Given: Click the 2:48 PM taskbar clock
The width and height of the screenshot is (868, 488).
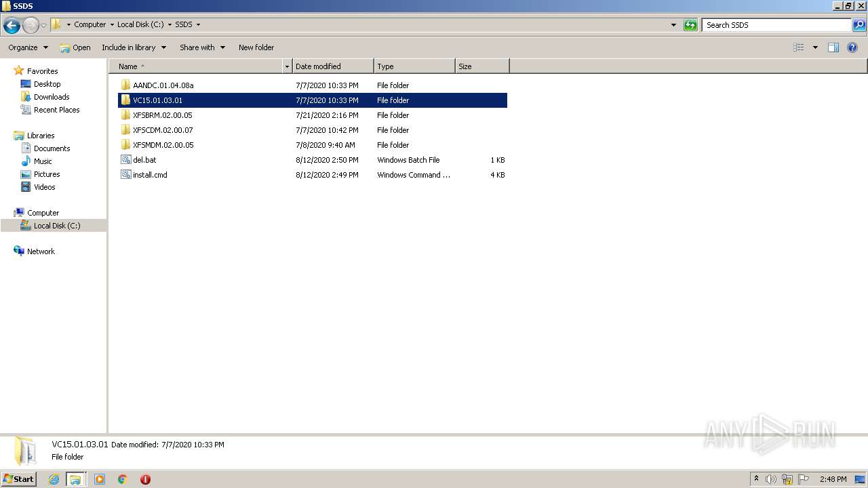Looking at the screenshot, I should (x=833, y=479).
